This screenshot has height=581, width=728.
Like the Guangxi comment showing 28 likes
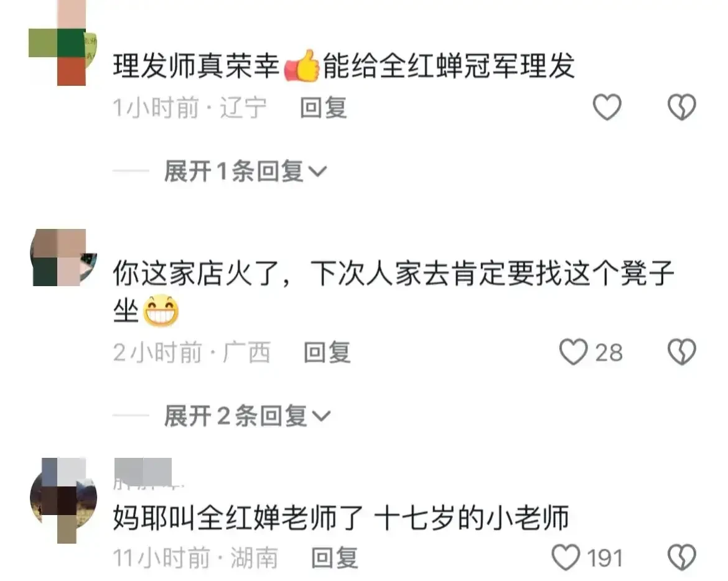click(574, 351)
